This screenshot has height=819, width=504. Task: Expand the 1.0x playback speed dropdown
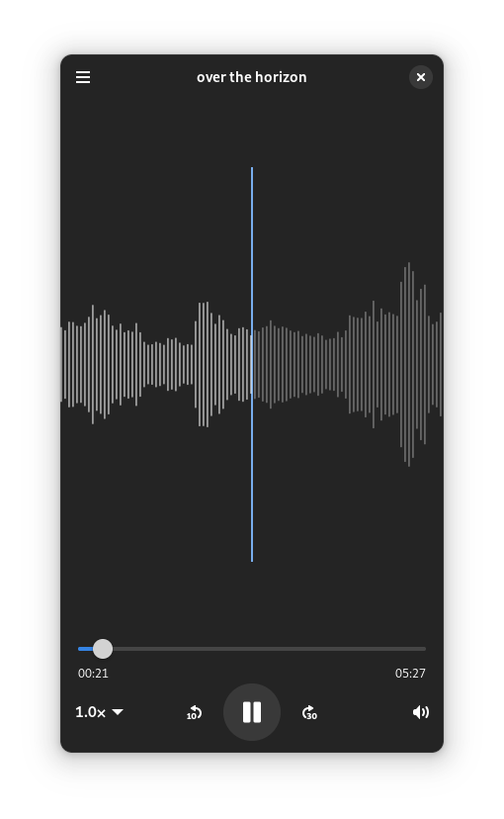click(99, 712)
